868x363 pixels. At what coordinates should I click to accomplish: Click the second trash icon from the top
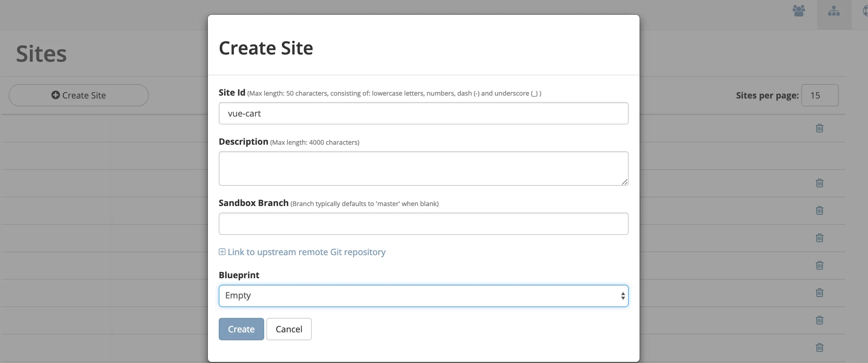click(820, 183)
